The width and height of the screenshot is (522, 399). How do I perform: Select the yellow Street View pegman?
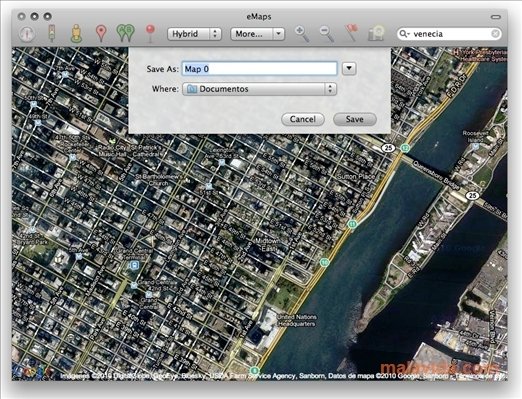click(x=76, y=33)
